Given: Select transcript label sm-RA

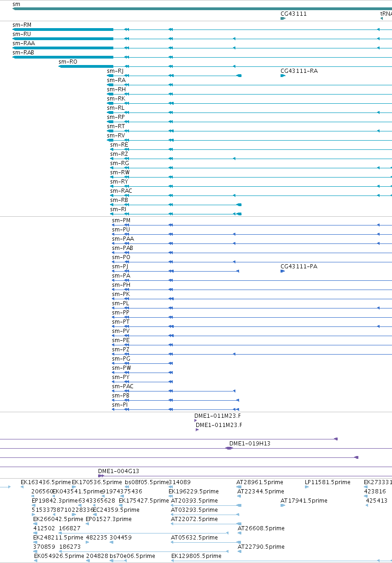Looking at the screenshot, I should (116, 80).
